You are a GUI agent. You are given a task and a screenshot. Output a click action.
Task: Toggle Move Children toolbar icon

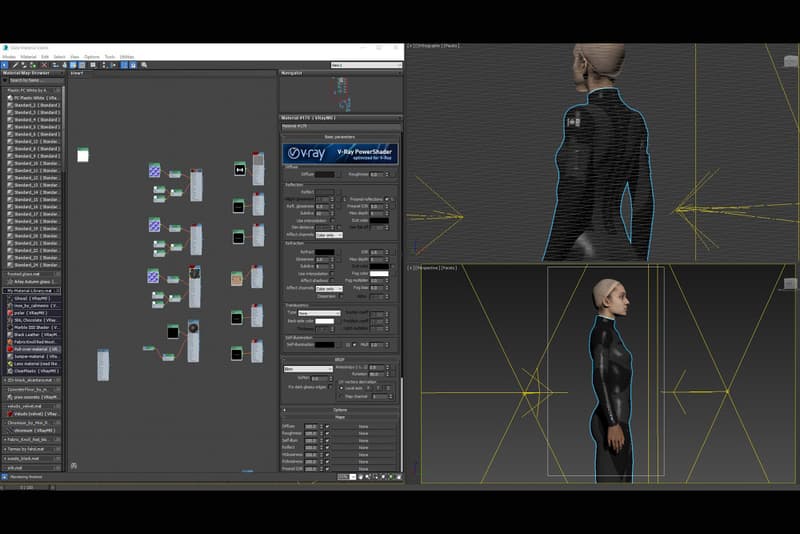pyautogui.click(x=55, y=65)
